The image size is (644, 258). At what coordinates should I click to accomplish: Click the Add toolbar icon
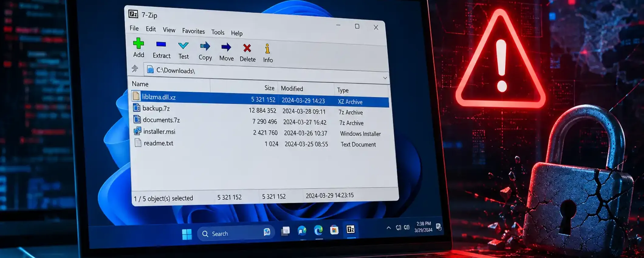139,44
